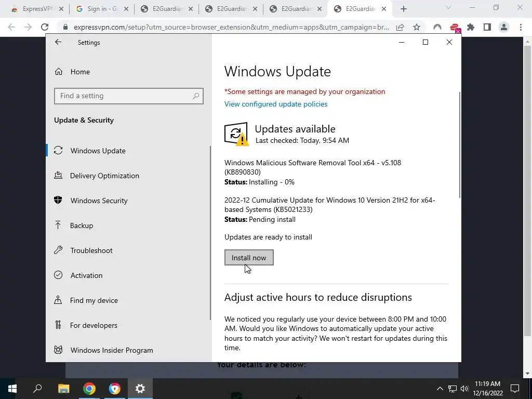Go back using the Settings back arrow
Image resolution: width=532 pixels, height=399 pixels.
(x=58, y=42)
